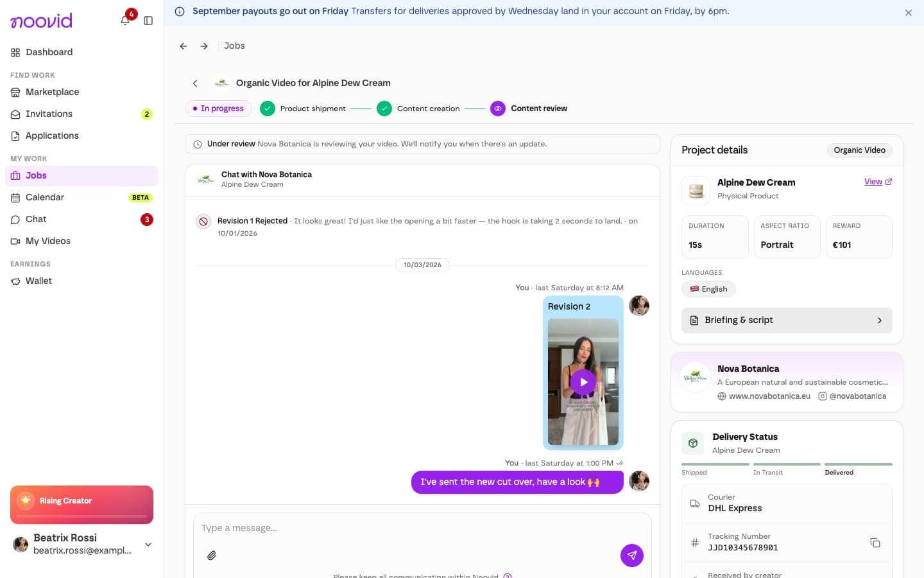924x578 pixels.
Task: Copy the tracking number
Action: [875, 543]
